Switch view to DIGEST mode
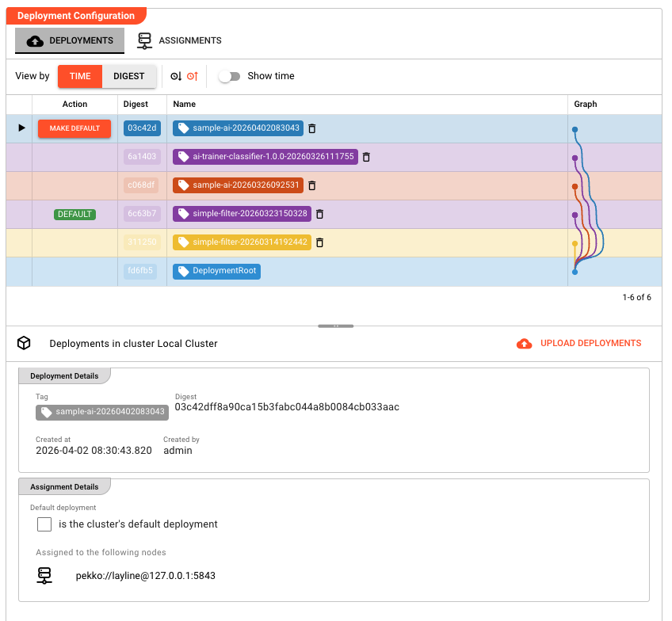The height and width of the screenshot is (621, 672). (x=129, y=76)
